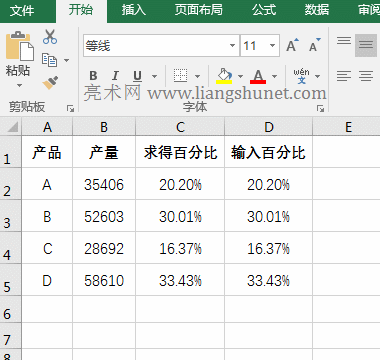Toggle italic formatting
The width and height of the screenshot is (380, 360).
[115, 76]
